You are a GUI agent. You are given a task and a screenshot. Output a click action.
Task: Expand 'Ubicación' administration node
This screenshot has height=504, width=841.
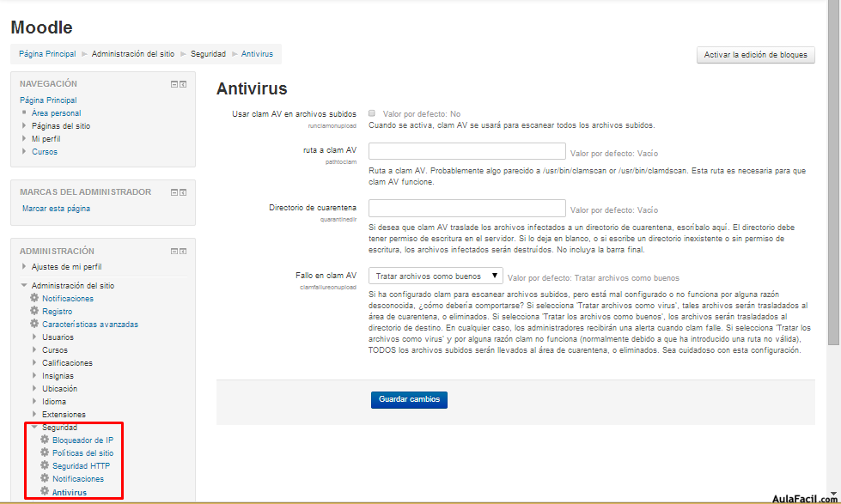[x=34, y=388]
